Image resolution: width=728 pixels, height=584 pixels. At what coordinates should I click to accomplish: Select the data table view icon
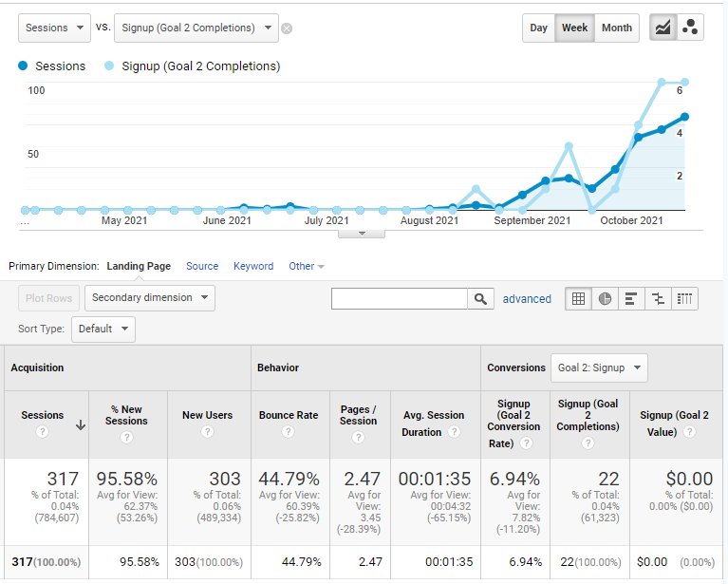(578, 299)
